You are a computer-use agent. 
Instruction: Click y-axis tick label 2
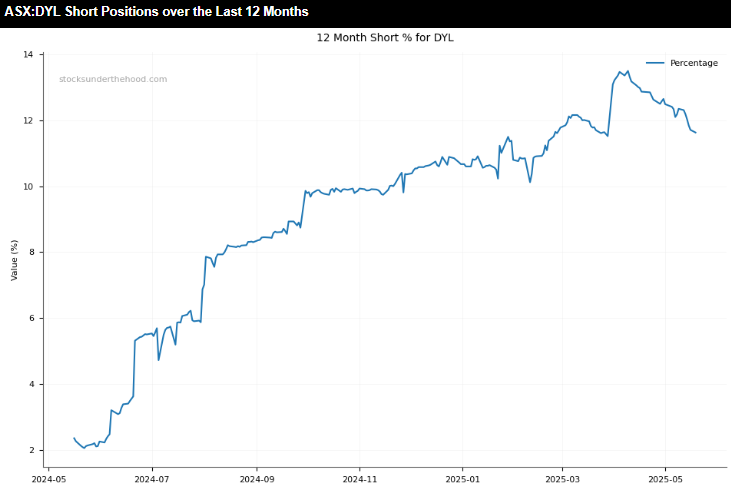coord(31,450)
